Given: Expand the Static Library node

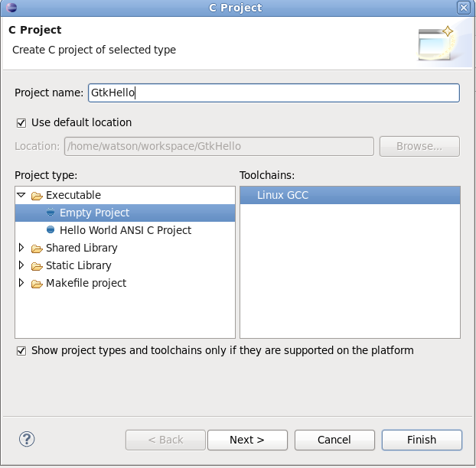Looking at the screenshot, I should 21,265.
